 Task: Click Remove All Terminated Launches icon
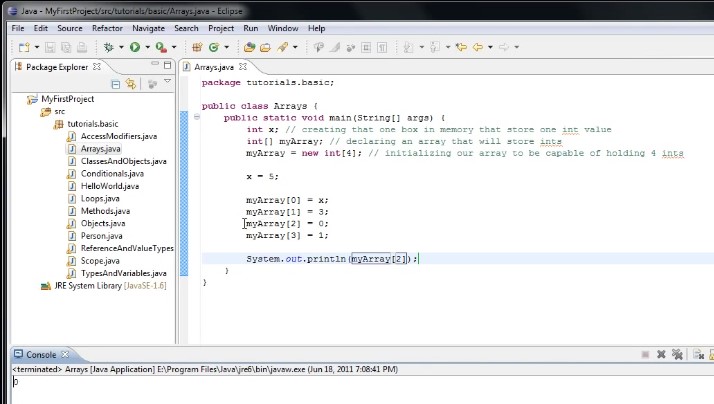[677, 355]
